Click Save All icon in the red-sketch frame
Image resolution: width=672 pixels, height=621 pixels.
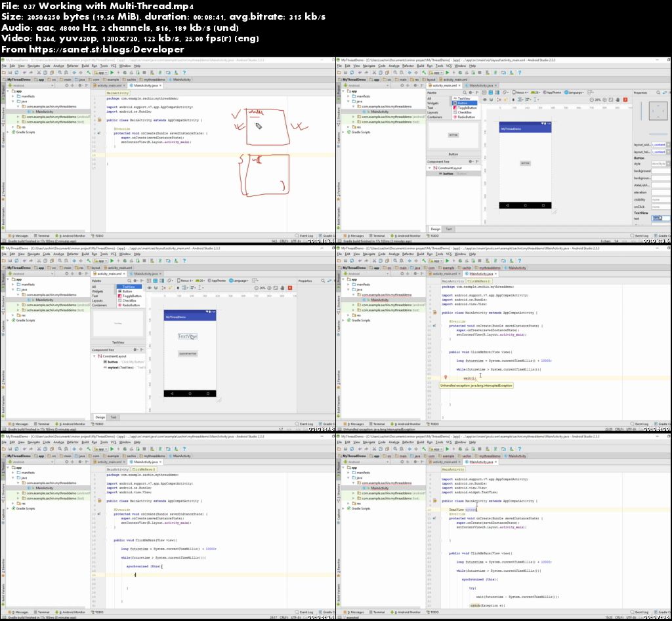[10, 72]
